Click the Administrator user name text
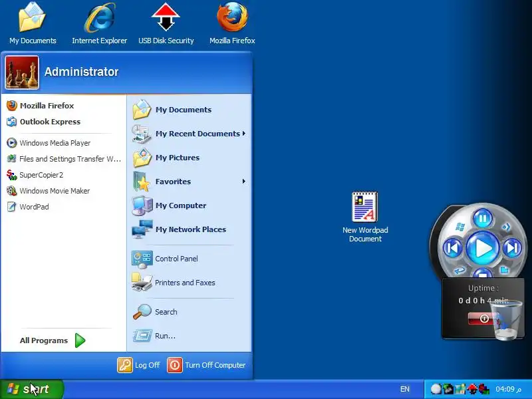The width and height of the screenshot is (532, 399). [81, 72]
